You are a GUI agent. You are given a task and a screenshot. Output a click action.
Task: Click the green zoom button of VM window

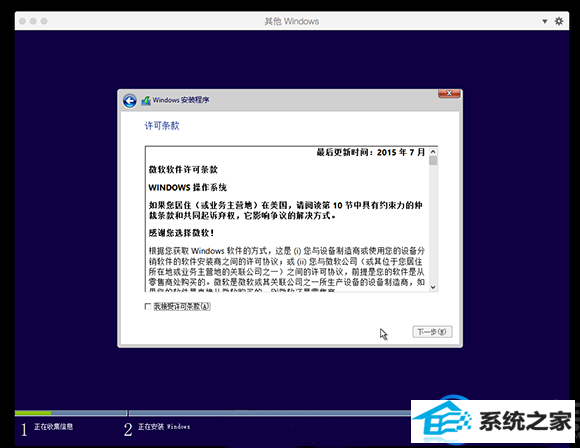(44, 21)
